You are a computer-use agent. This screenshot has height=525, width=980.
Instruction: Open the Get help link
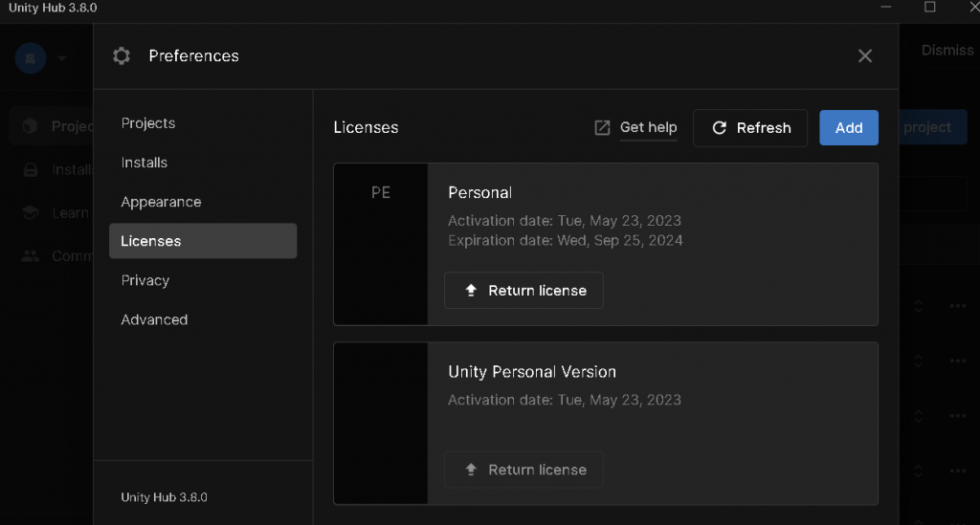(x=648, y=127)
